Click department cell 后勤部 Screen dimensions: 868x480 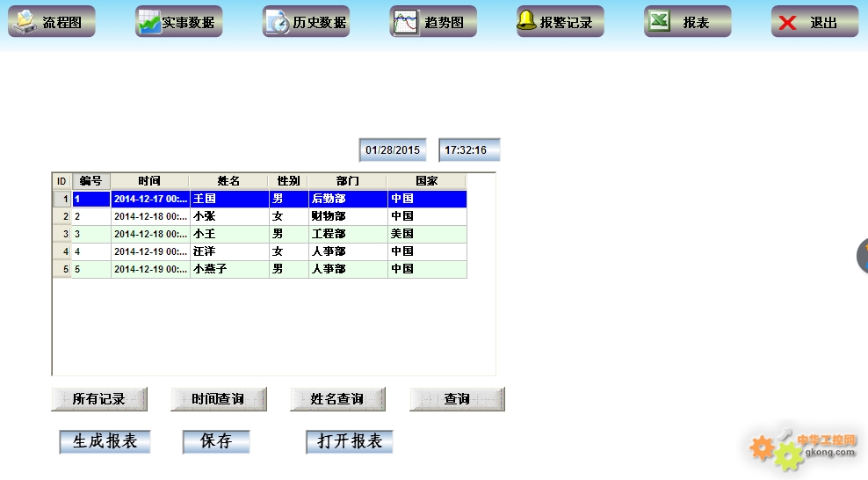[x=348, y=199]
